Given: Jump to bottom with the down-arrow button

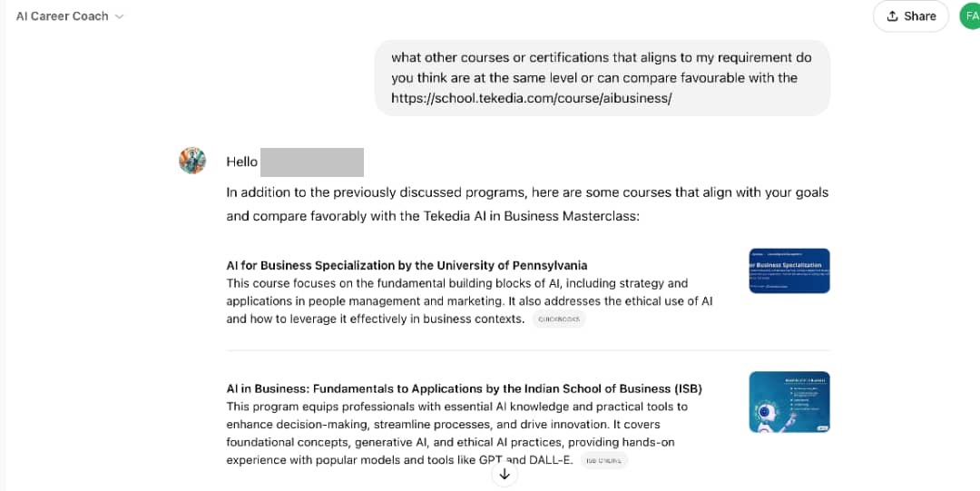Looking at the screenshot, I should click(x=505, y=474).
